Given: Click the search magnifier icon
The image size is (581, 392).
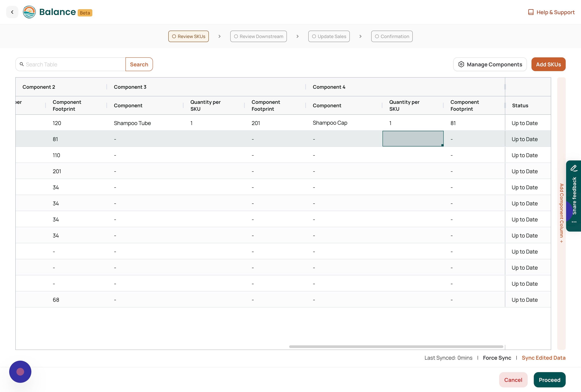Looking at the screenshot, I should tap(22, 64).
